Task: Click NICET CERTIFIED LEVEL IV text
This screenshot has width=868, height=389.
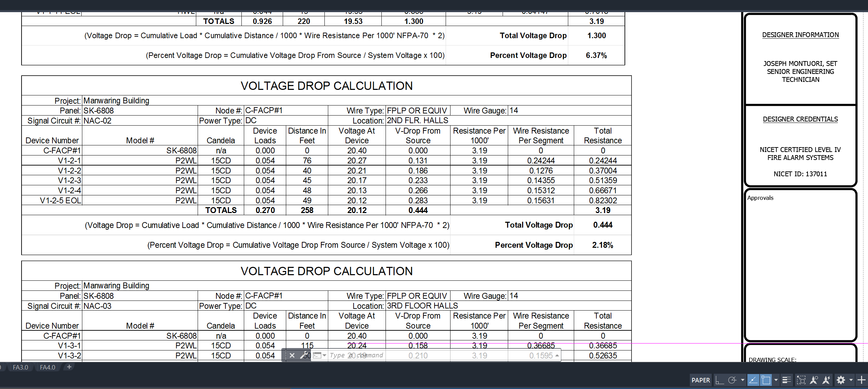Action: pos(800,150)
